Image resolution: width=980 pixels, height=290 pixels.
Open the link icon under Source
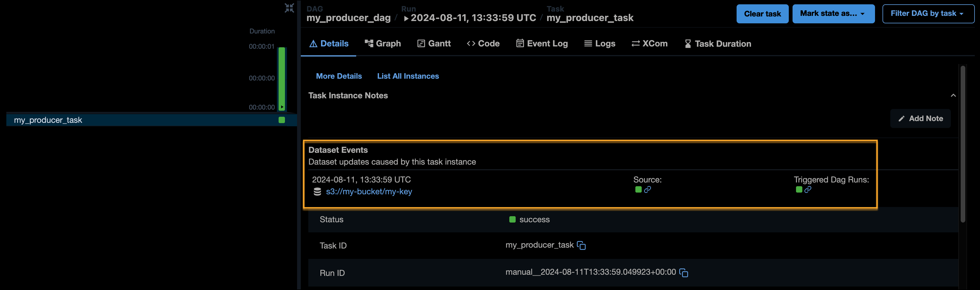647,190
